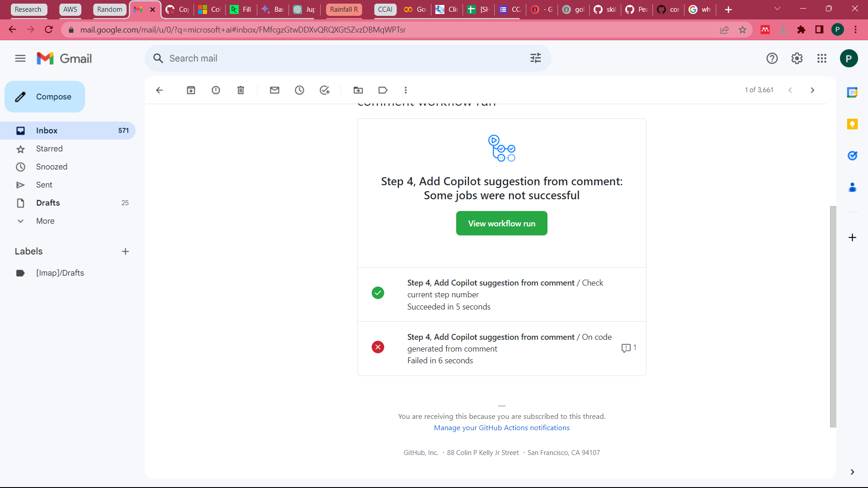
Task: Open search options filter icon
Action: click(x=536, y=58)
